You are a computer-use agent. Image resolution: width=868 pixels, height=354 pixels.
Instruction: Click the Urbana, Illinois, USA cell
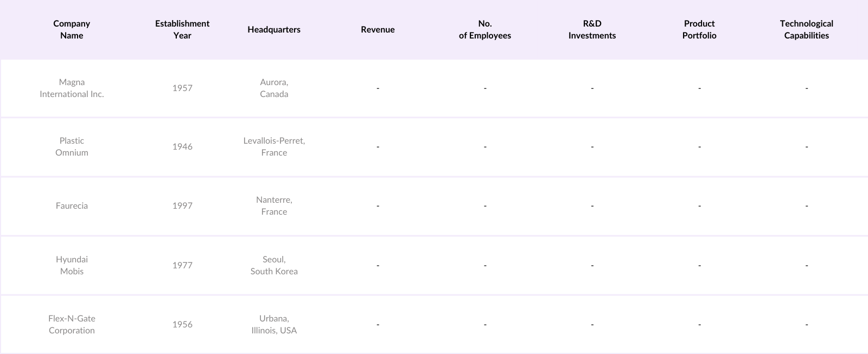274,324
